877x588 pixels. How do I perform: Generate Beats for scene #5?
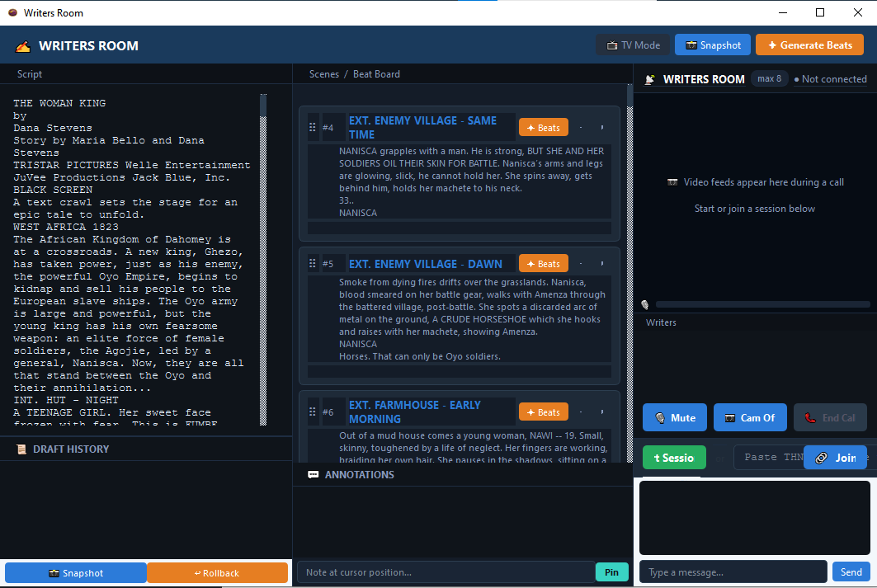tap(543, 263)
